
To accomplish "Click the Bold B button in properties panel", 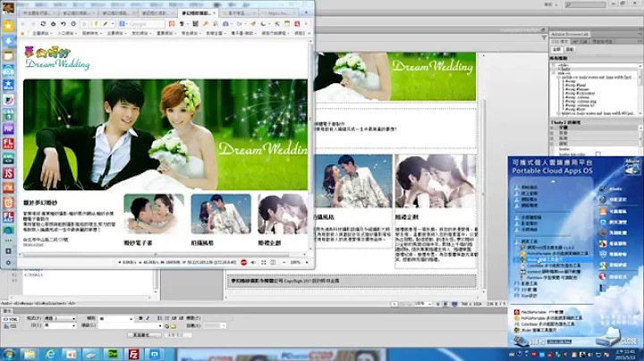I will [x=140, y=318].
